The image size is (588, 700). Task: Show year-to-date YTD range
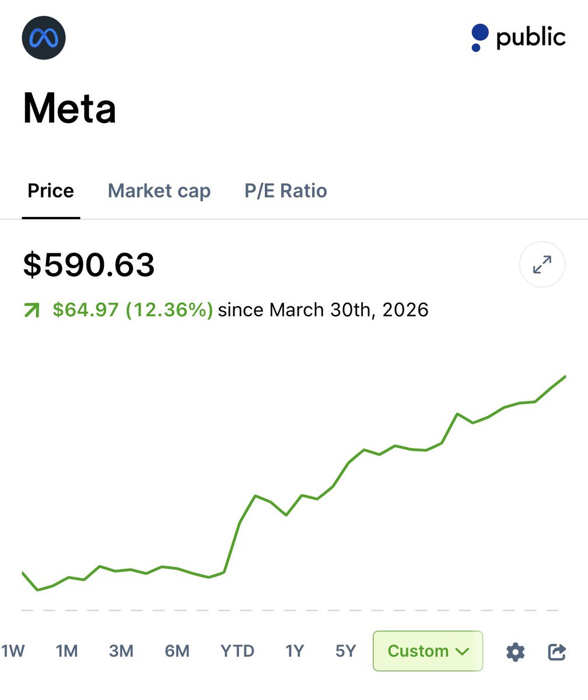point(237,651)
